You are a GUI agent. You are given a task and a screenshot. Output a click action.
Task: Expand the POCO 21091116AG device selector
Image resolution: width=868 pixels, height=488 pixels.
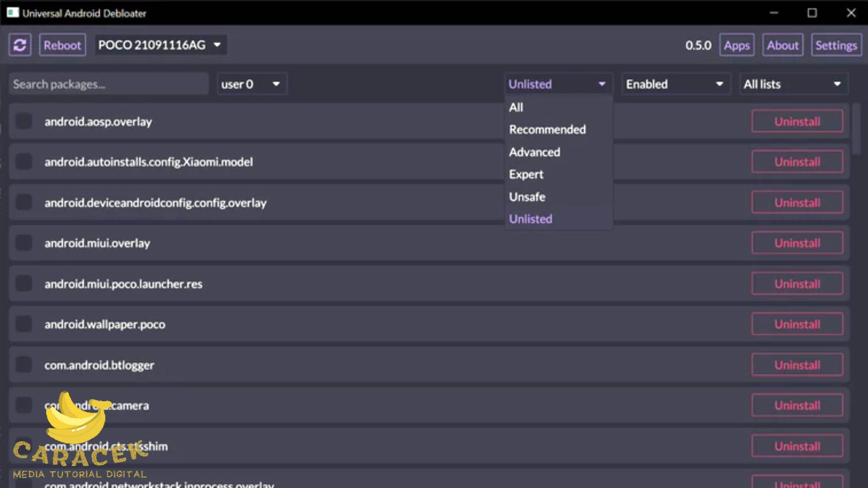coord(159,45)
